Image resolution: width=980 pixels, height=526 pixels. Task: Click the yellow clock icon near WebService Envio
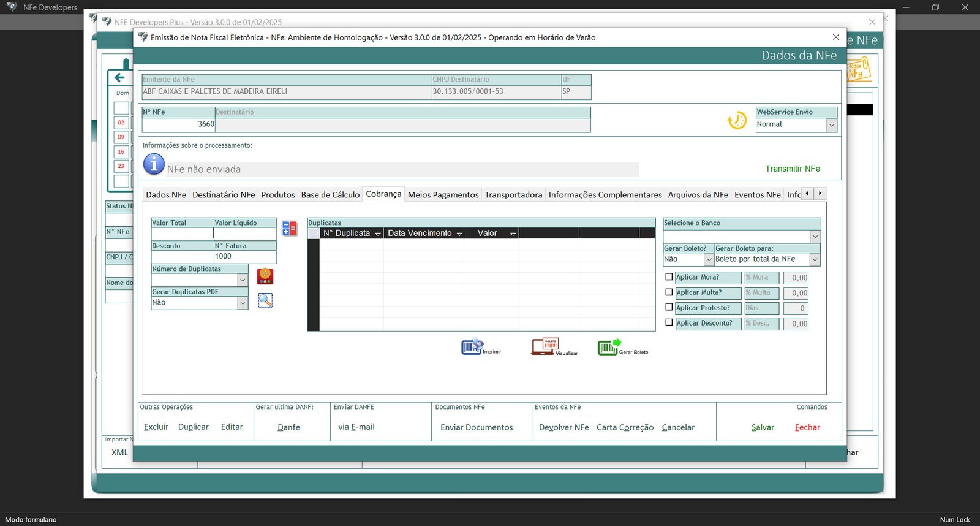[737, 120]
